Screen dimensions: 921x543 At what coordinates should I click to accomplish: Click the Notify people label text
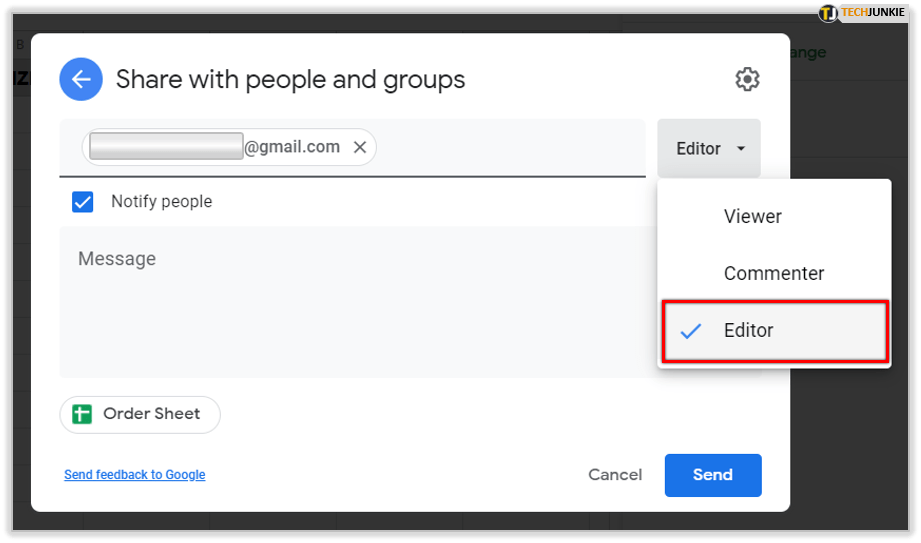point(161,202)
